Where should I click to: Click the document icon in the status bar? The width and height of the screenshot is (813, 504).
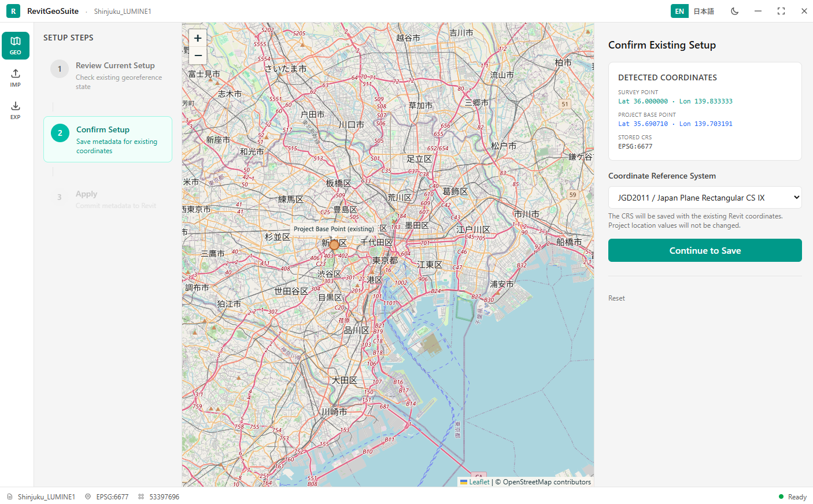[10, 496]
